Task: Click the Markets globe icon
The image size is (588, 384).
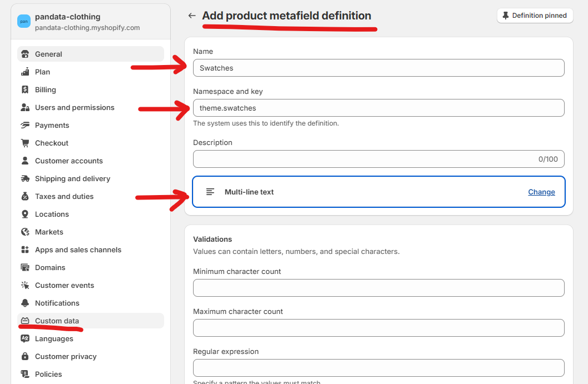Action: click(x=25, y=232)
